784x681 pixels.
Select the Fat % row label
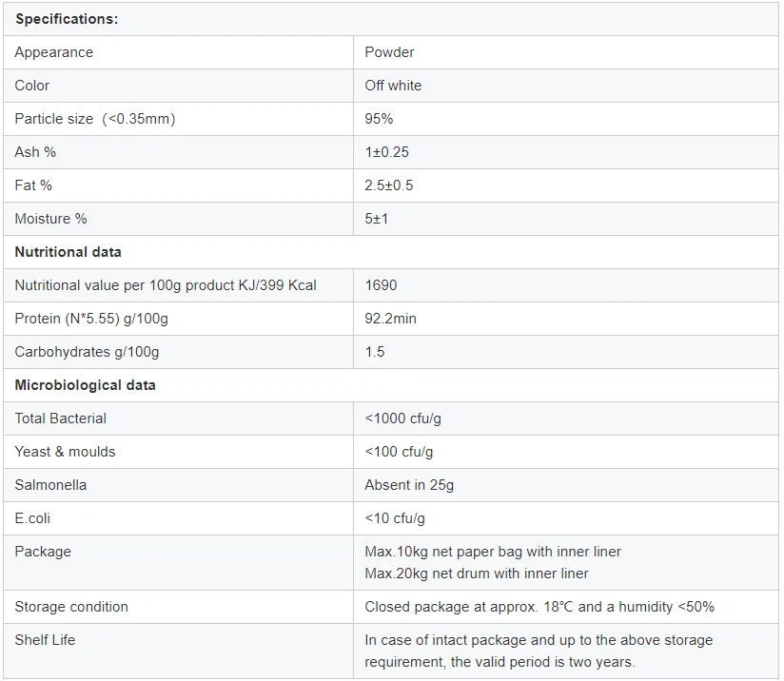click(x=33, y=185)
